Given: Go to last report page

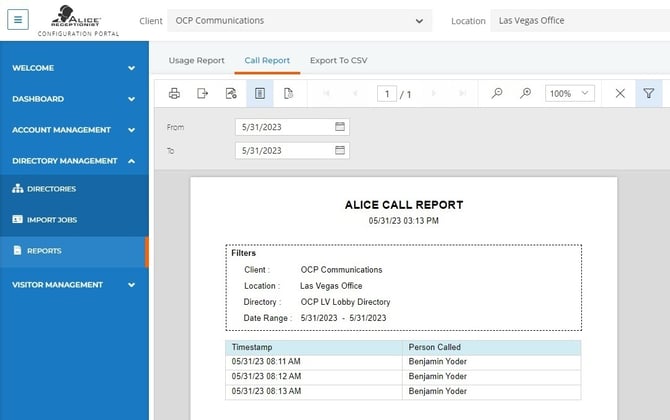Looking at the screenshot, I should coord(462,93).
